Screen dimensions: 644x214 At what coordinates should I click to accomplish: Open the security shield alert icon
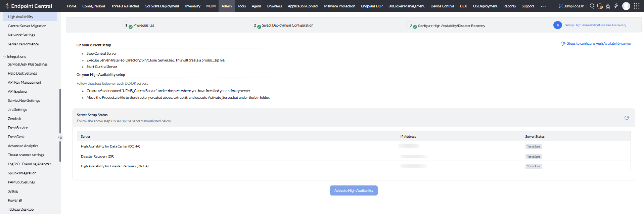pyautogui.click(x=600, y=6)
